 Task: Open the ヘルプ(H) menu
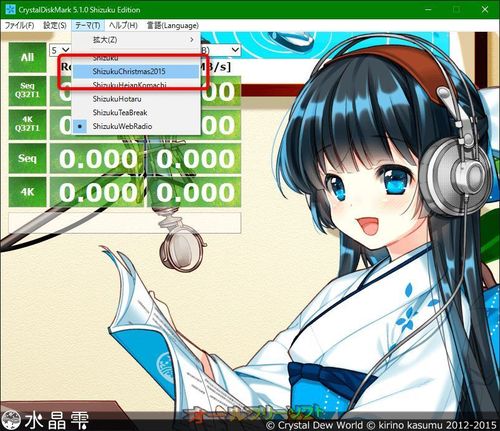click(123, 25)
